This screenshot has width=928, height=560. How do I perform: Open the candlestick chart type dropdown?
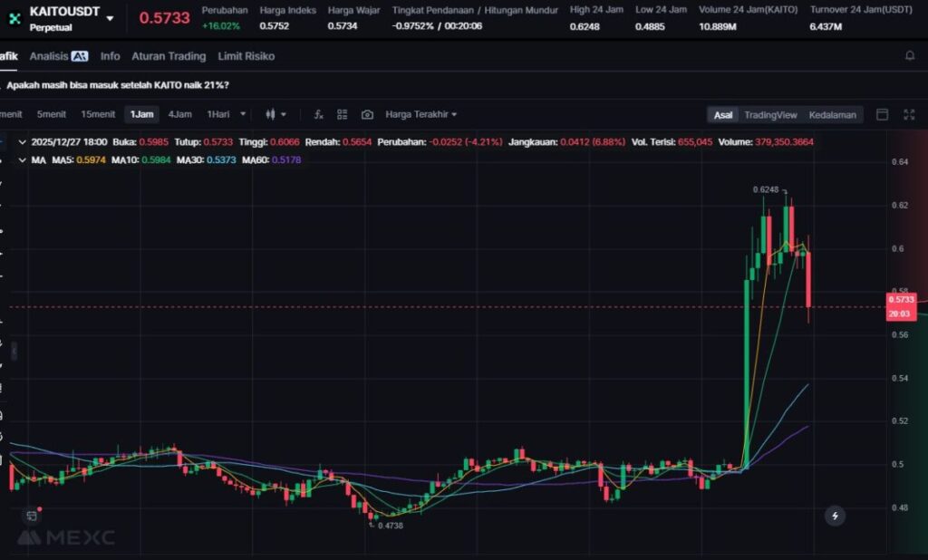coord(275,114)
